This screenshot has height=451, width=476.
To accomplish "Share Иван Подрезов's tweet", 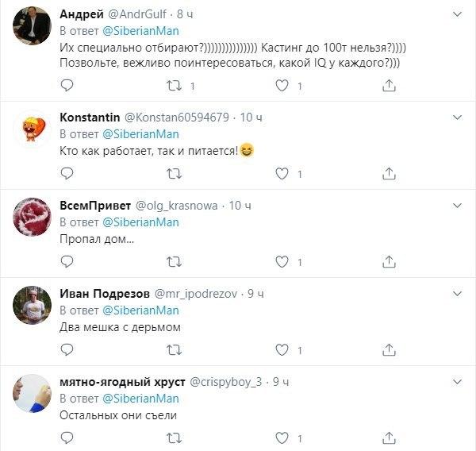I will [x=389, y=348].
